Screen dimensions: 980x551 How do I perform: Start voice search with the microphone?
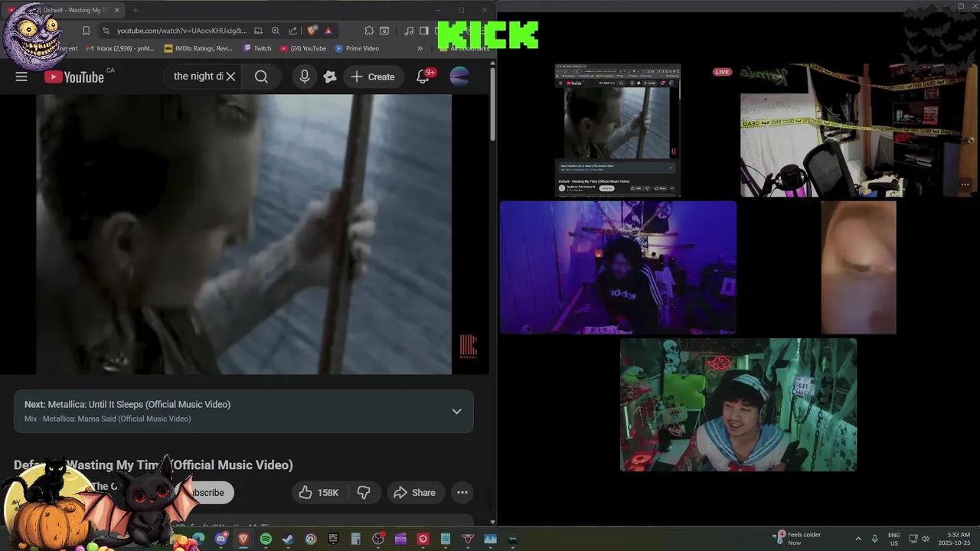pyautogui.click(x=305, y=77)
